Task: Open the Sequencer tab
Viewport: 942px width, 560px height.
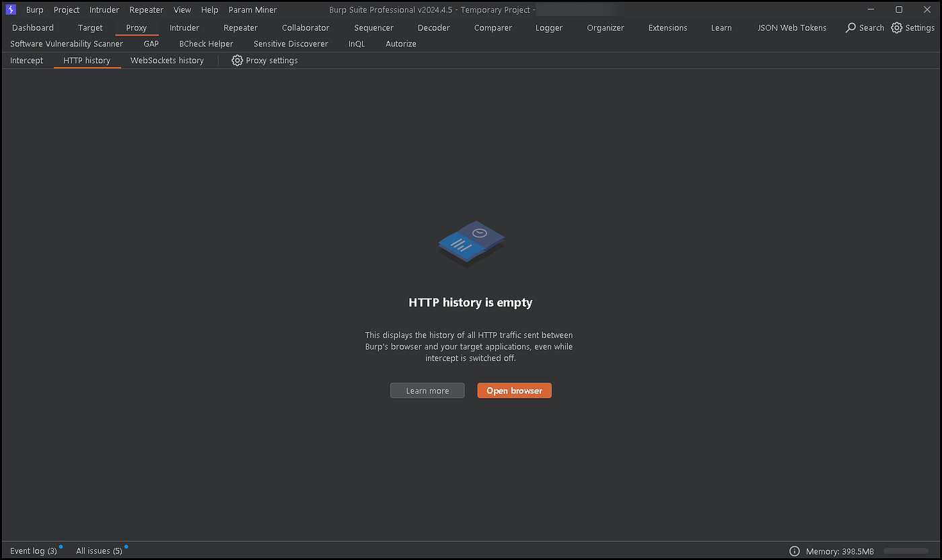Action: (373, 28)
